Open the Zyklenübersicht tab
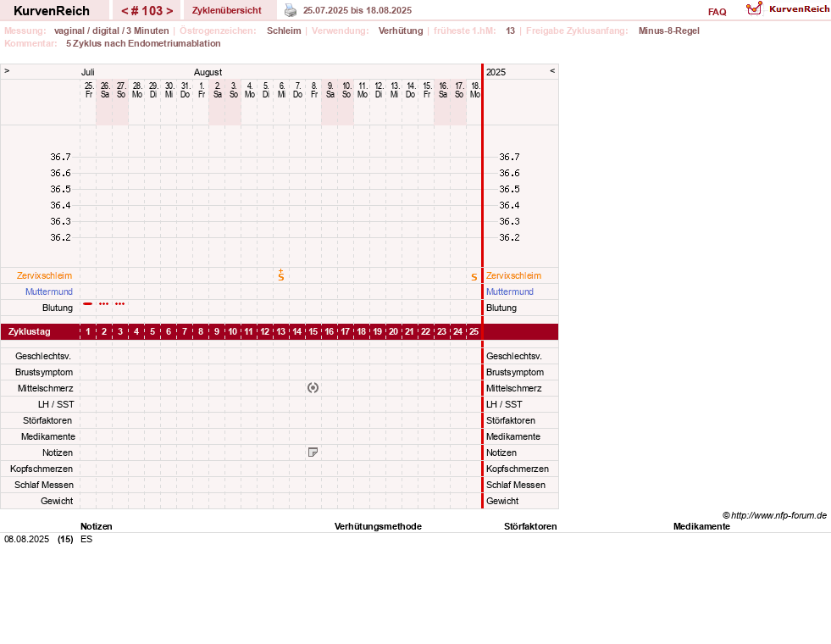The image size is (831, 644). [x=227, y=11]
